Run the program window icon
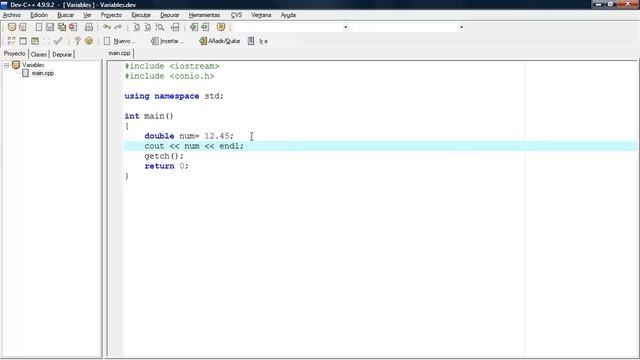The image size is (640, 360). point(23,41)
